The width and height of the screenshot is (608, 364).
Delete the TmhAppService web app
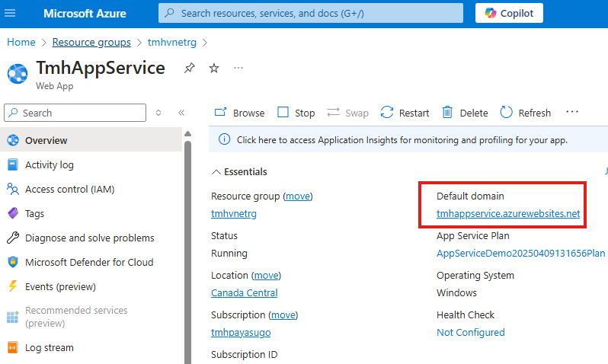pos(465,113)
